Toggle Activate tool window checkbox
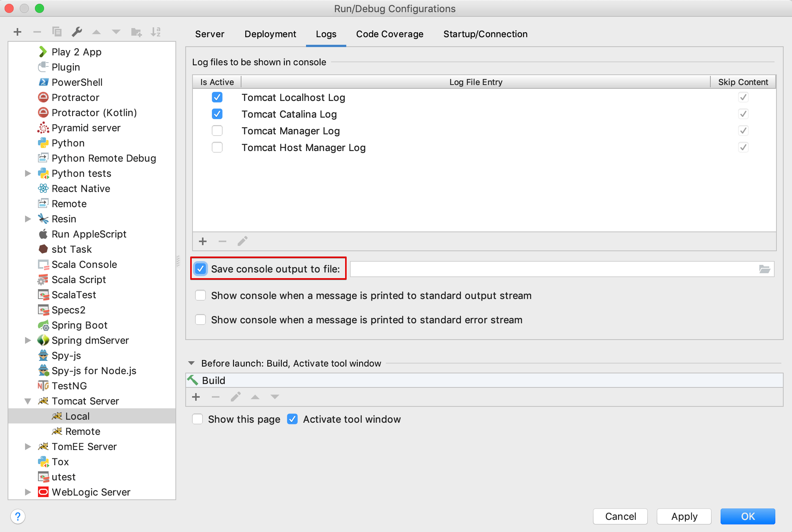 [292, 419]
